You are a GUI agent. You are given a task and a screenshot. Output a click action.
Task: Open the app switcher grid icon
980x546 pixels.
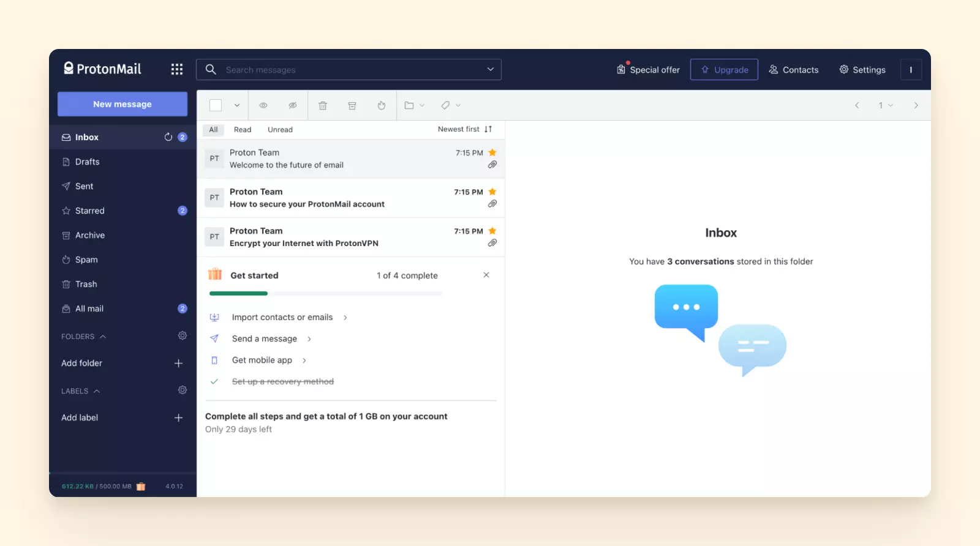[177, 69]
